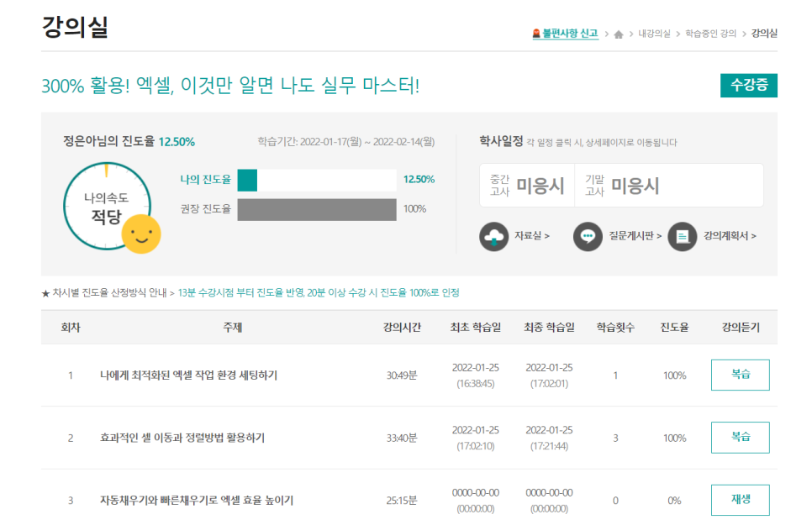Click the 차시별 진도율 산정방식 안내 notice
Viewport: 812px width, 525px height.
(x=250, y=293)
